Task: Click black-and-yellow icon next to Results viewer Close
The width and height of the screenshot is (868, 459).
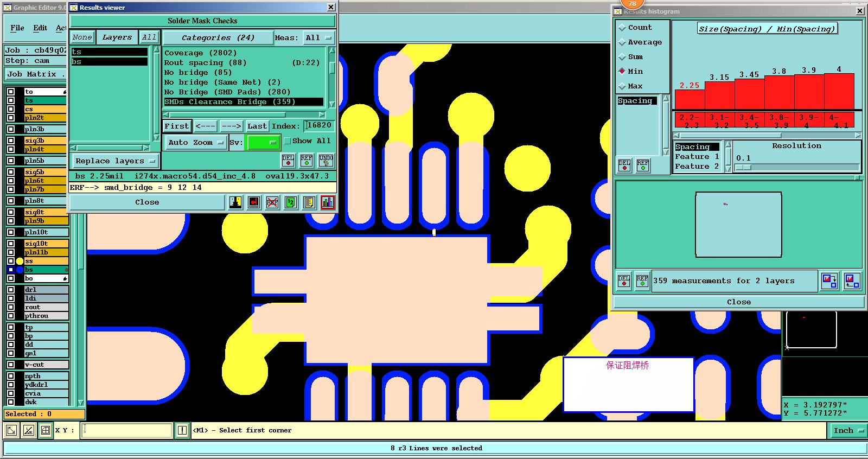Action: [x=235, y=202]
